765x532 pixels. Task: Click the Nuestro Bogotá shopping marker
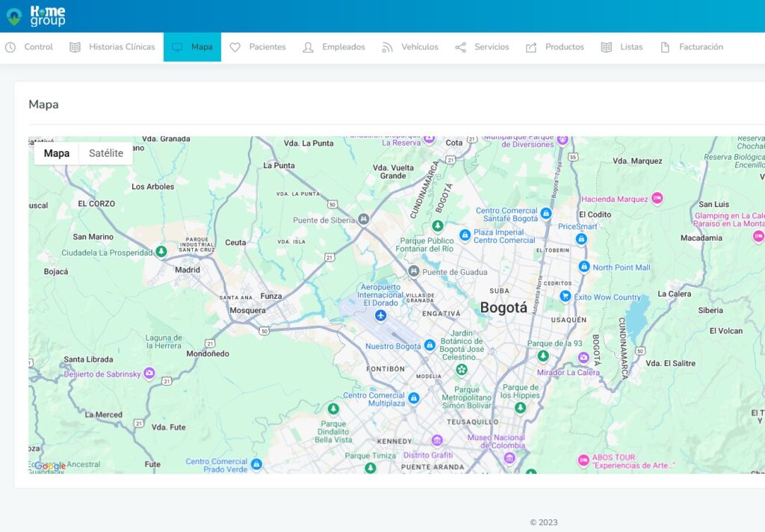[430, 345]
